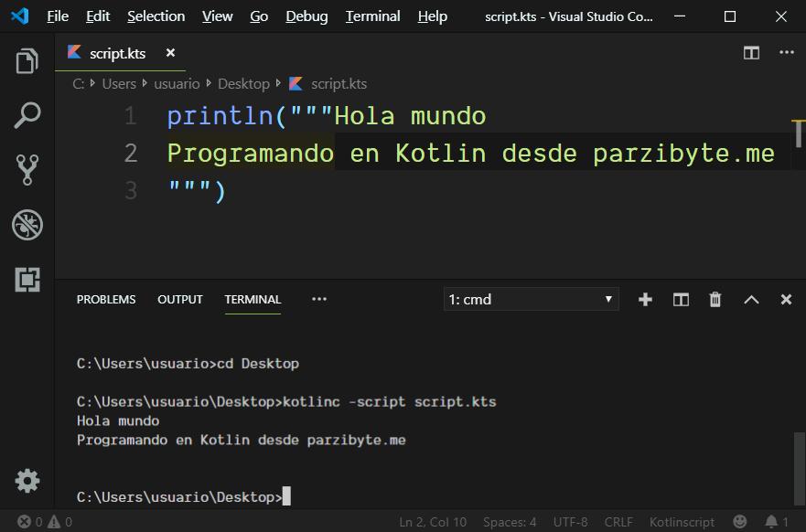Change indentation via Spaces: 4
Image resolution: width=806 pixels, height=532 pixels.
click(x=510, y=522)
